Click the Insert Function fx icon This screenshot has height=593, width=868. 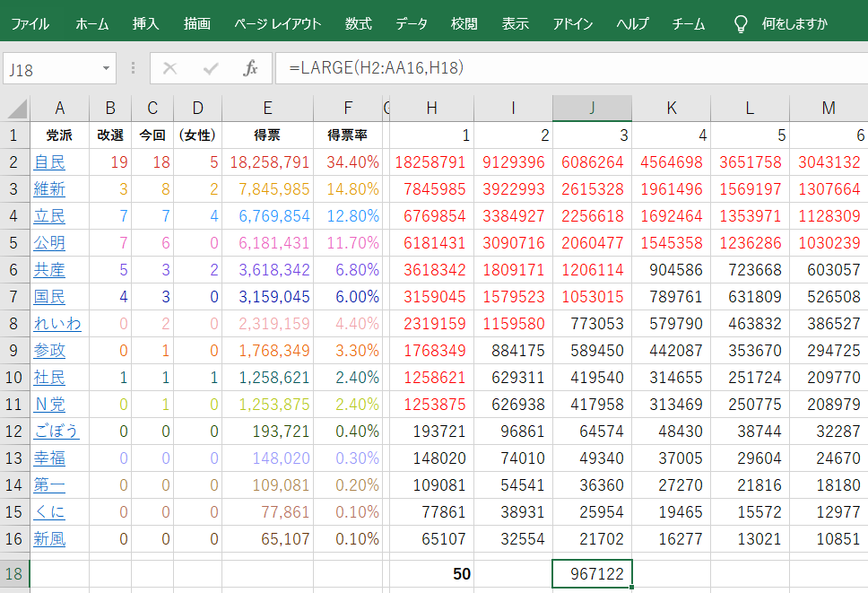251,69
